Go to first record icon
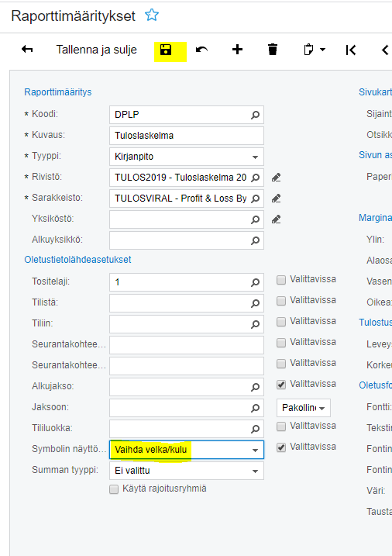This screenshot has width=392, height=556. [x=351, y=50]
